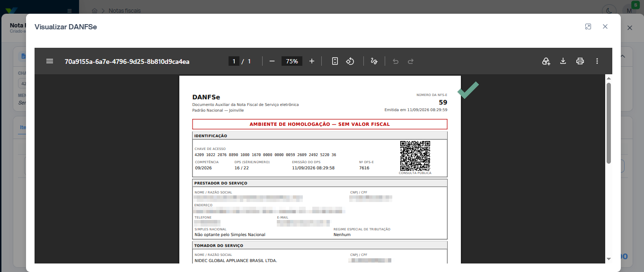
Task: Click the 75% zoom level field
Action: (292, 61)
